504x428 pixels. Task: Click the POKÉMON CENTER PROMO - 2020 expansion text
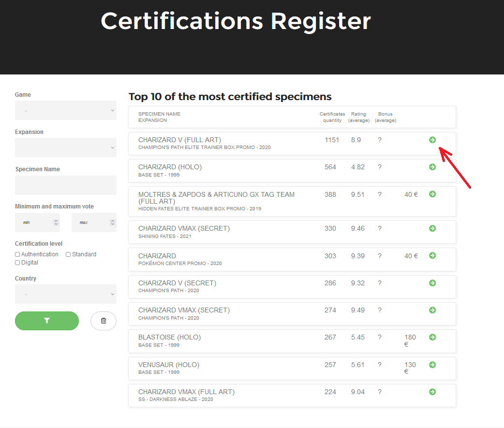pyautogui.click(x=180, y=263)
